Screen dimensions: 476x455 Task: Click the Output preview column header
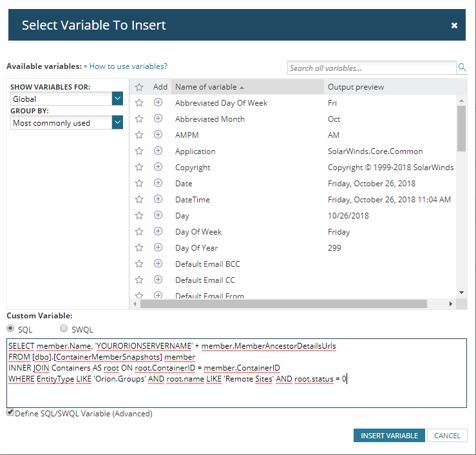pyautogui.click(x=356, y=87)
